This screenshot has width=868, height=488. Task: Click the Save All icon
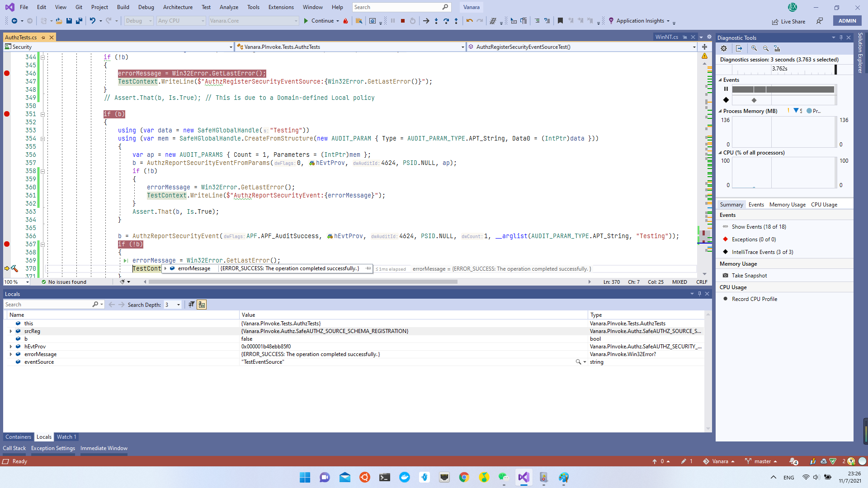click(x=79, y=21)
